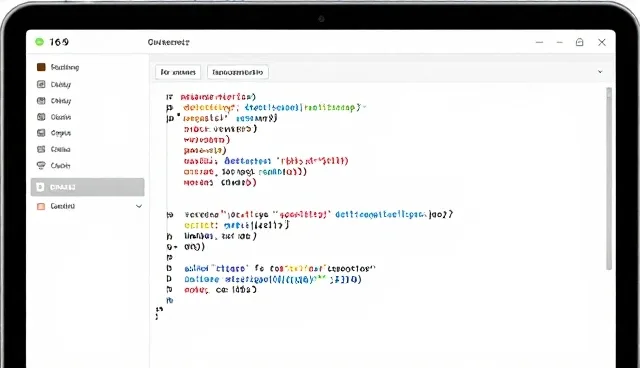Click the green dot beside 169

[39, 42]
